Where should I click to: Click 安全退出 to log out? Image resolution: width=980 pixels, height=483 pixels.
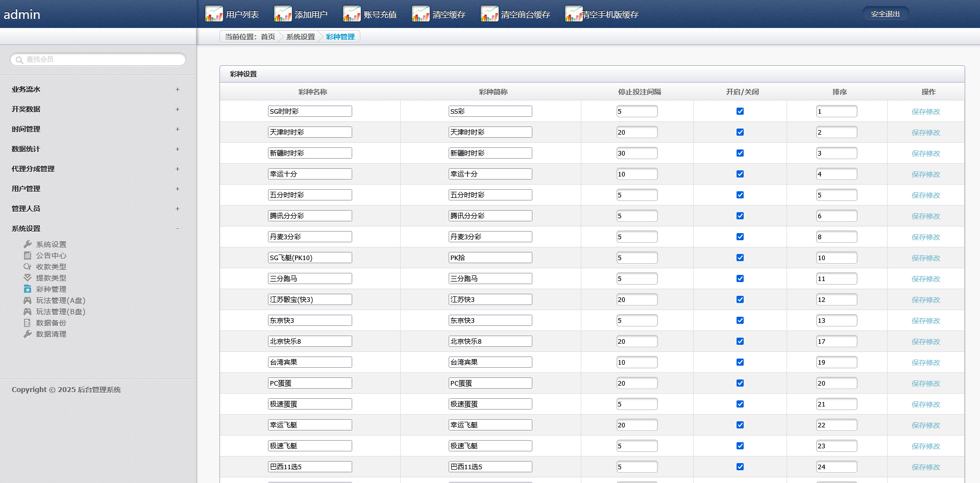click(x=885, y=14)
